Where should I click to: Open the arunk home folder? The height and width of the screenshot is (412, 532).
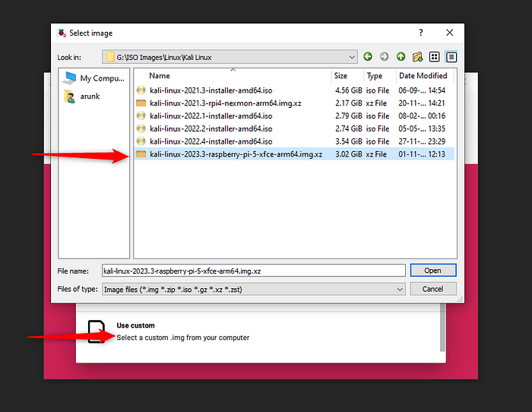(90, 97)
